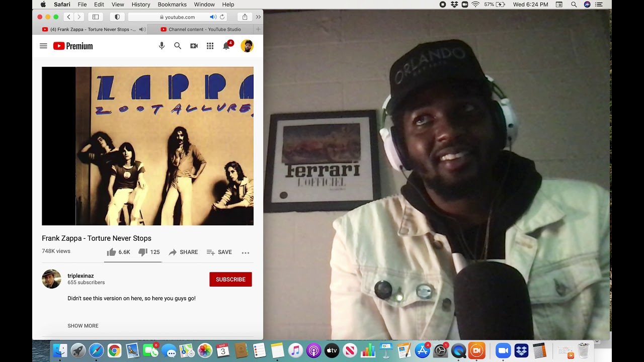Like the video (6.6K thumbs up)

(x=118, y=252)
